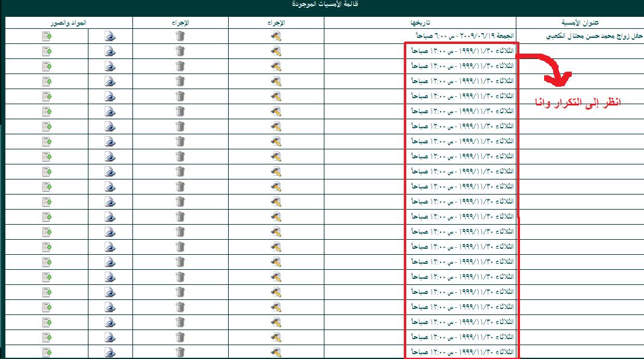Open the edit icon in the last row
This screenshot has width=644, height=359.
276,352
